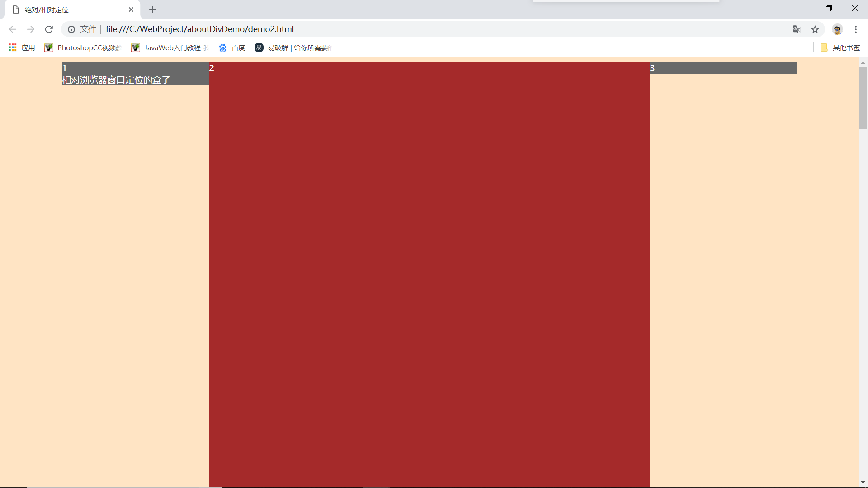Open the Chrome three-dot menu
Viewport: 868px width, 488px height.
pyautogui.click(x=855, y=29)
